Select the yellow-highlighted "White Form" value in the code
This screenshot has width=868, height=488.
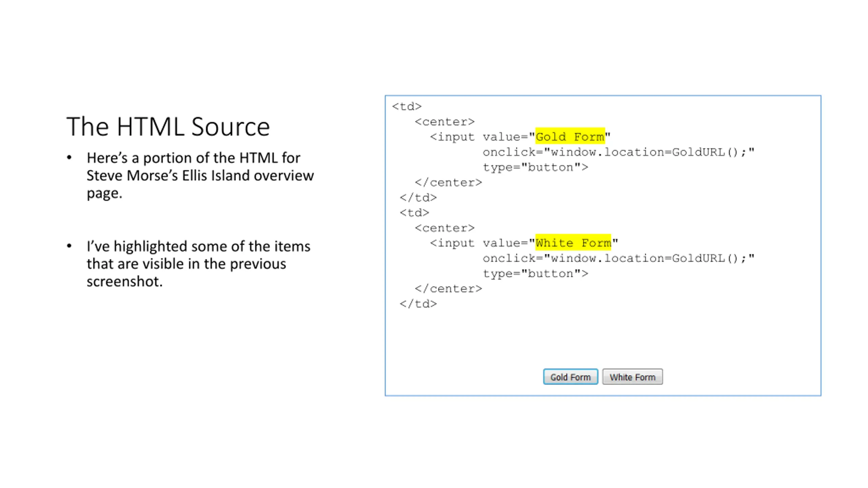[573, 242]
